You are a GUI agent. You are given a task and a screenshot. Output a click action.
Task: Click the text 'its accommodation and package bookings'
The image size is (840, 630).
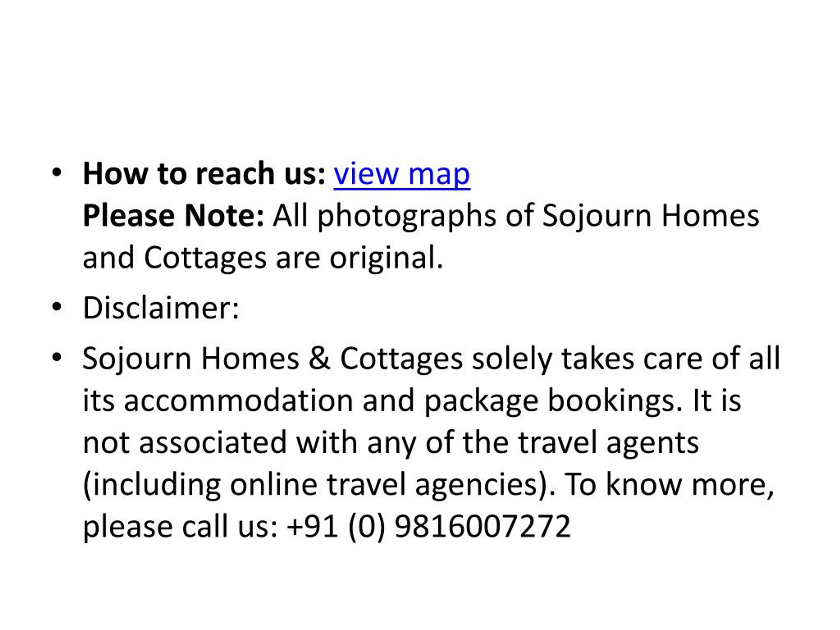(382, 401)
